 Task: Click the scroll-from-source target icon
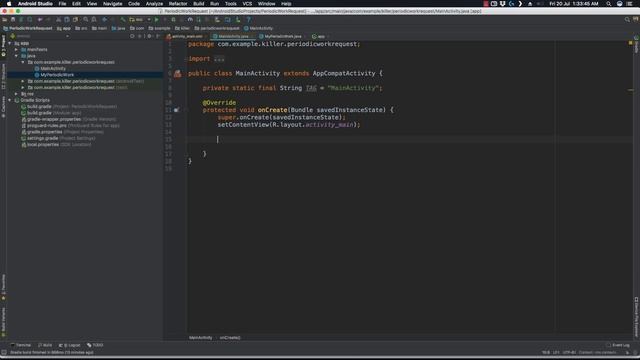click(x=132, y=36)
